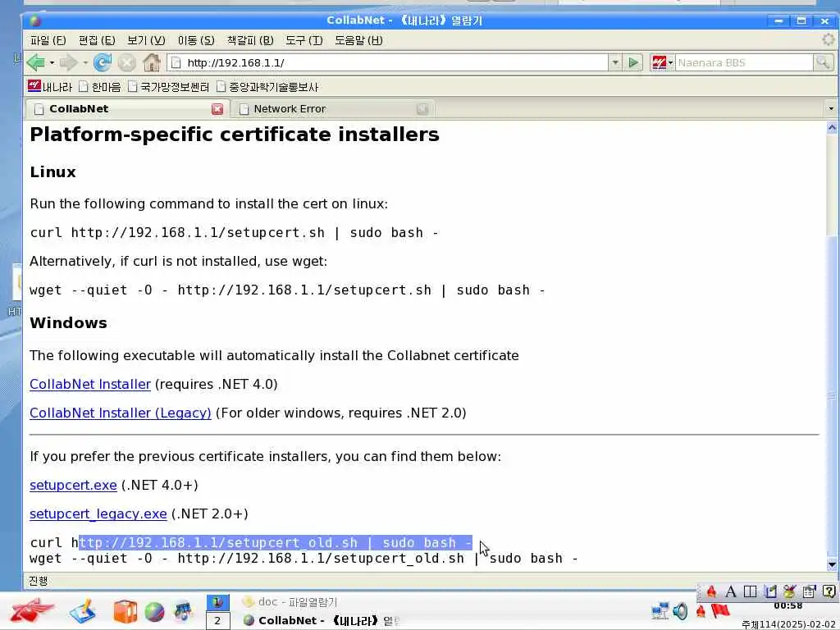
Task: Open the Forward history dropdown arrow
Action: (85, 62)
